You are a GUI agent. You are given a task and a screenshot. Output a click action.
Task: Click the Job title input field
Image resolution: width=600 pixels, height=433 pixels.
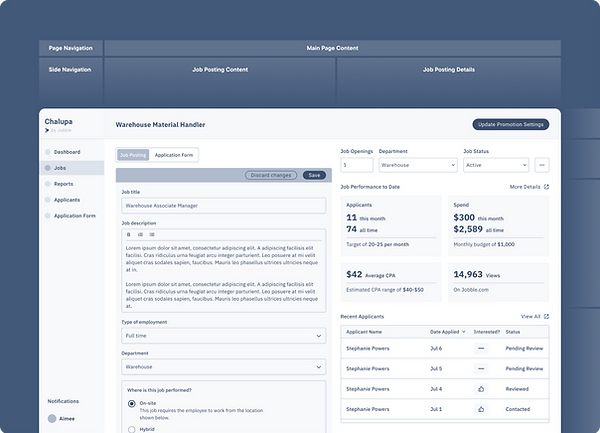(224, 206)
